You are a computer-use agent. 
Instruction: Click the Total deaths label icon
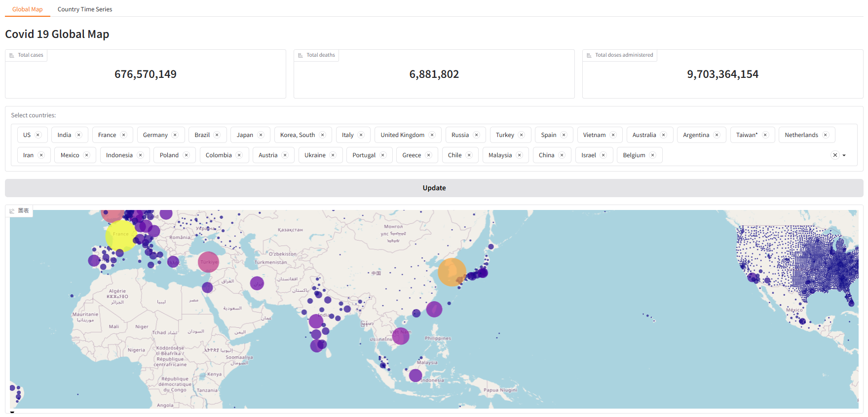click(301, 55)
